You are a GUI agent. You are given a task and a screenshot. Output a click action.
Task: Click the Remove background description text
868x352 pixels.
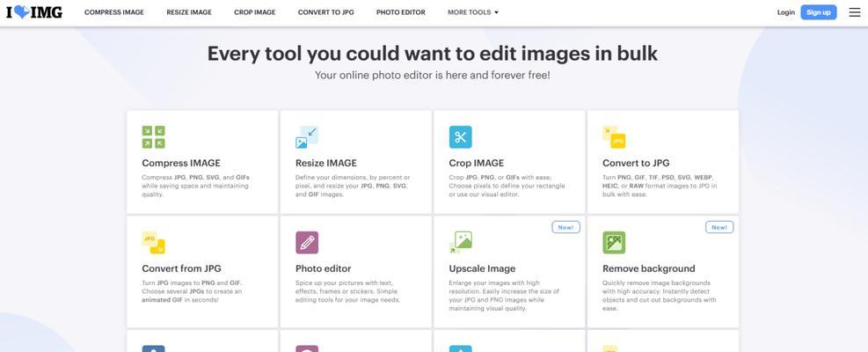pos(660,296)
